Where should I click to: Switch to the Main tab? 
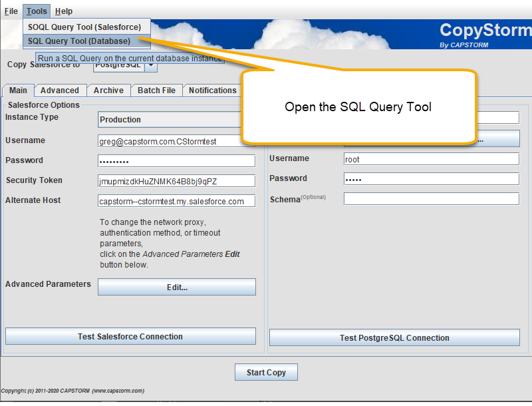[x=19, y=91]
